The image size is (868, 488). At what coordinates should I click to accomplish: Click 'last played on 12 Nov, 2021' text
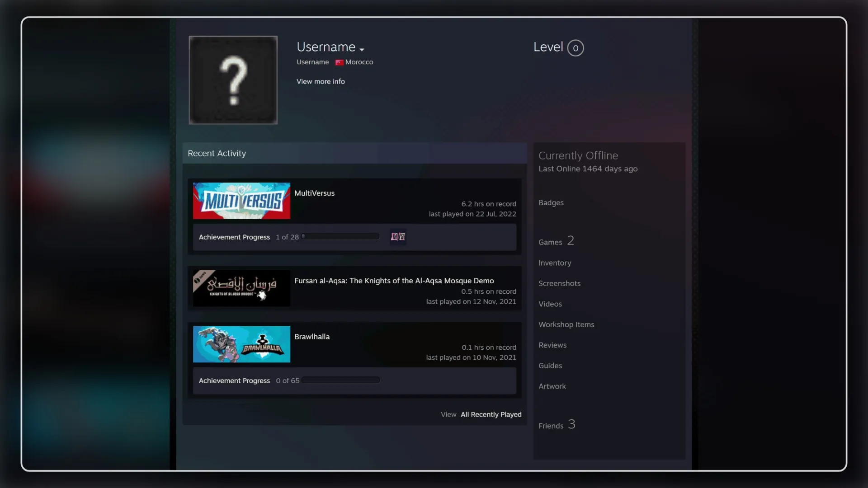click(x=471, y=301)
